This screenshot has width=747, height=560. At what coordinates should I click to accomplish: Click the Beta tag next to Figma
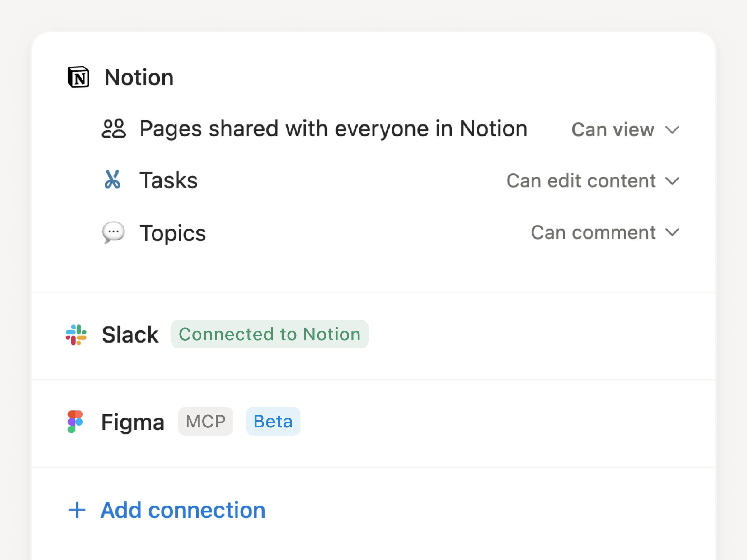273,421
